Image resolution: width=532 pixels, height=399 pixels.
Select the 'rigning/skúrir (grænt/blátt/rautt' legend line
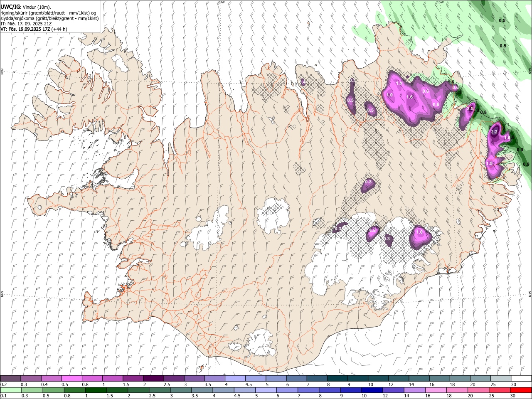tap(48, 13)
